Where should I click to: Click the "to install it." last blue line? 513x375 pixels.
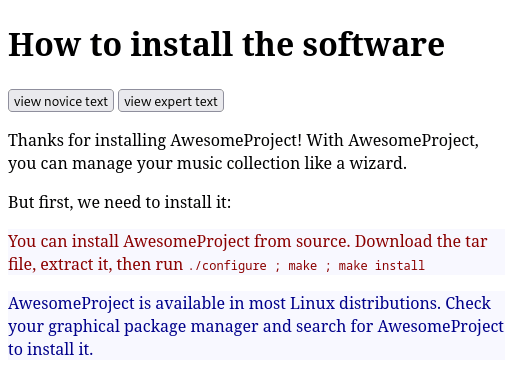(50, 349)
